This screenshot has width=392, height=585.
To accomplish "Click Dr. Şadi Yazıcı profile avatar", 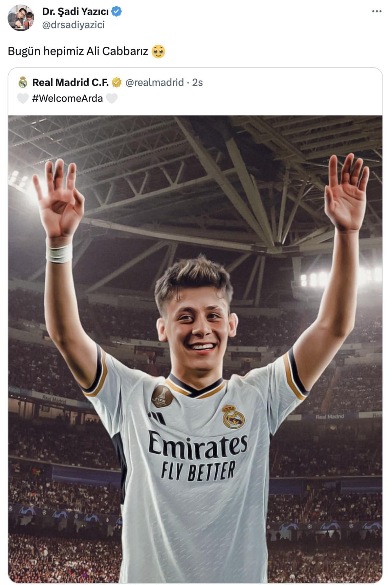I will click(21, 18).
